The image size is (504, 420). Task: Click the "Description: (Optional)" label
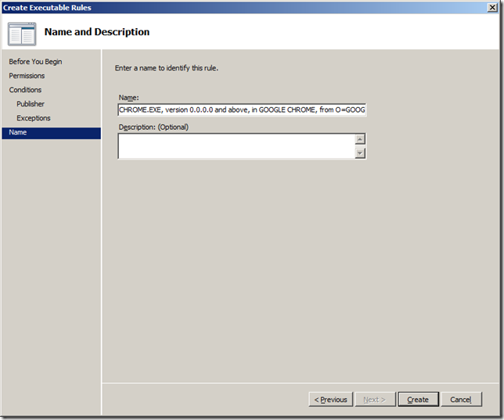(x=153, y=127)
